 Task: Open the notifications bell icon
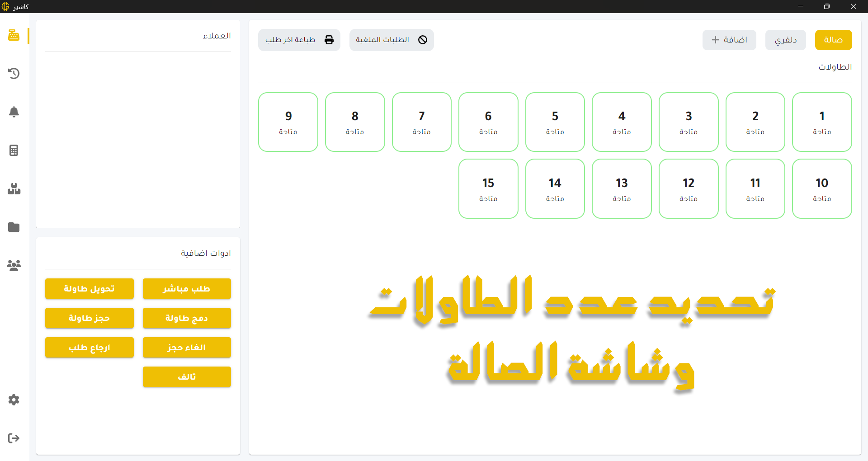tap(14, 112)
